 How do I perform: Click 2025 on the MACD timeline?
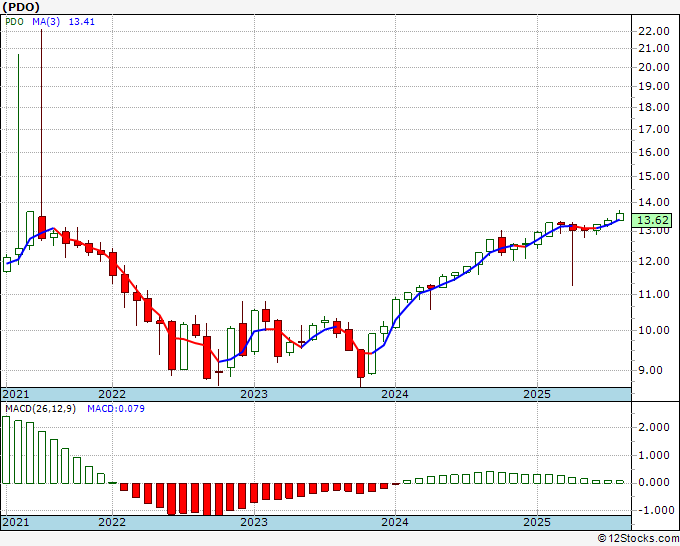click(537, 522)
